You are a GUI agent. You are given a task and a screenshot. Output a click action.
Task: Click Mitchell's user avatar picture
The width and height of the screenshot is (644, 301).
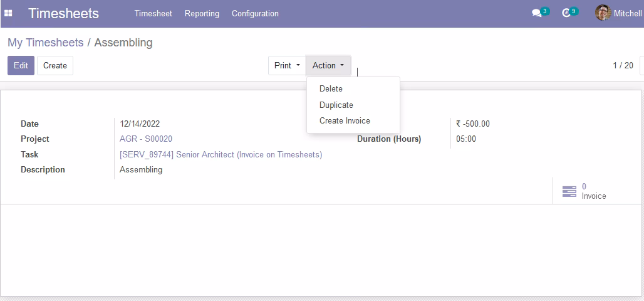point(603,13)
